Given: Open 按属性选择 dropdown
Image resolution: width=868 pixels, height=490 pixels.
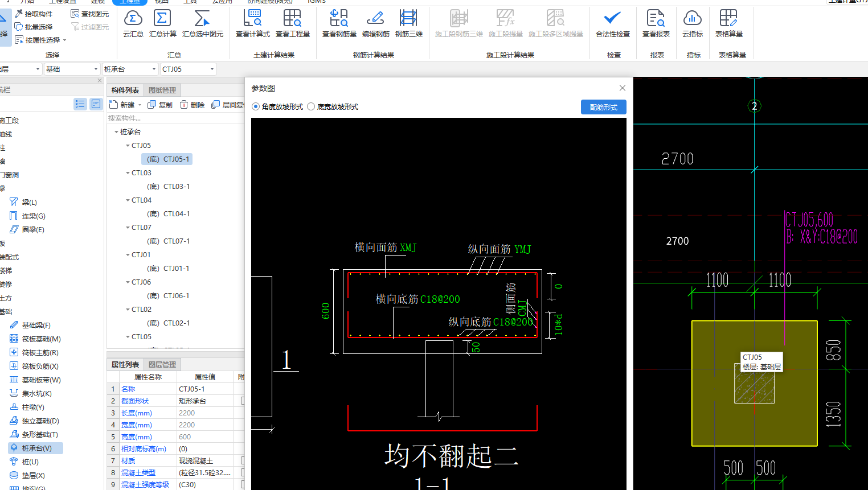Looking at the screenshot, I should click(64, 40).
